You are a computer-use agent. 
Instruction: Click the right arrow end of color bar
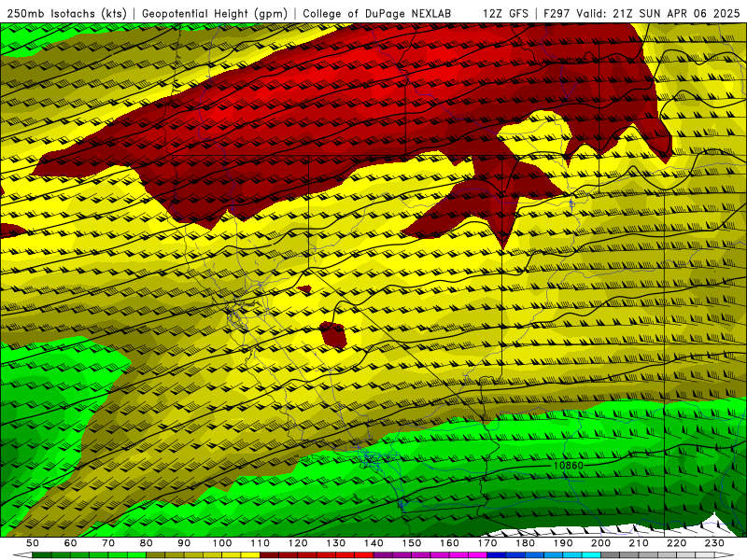(x=725, y=555)
